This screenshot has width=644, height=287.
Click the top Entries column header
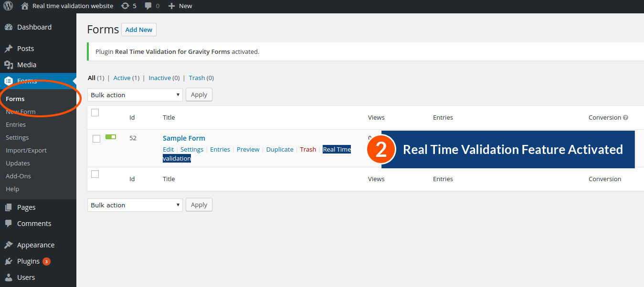click(x=443, y=117)
